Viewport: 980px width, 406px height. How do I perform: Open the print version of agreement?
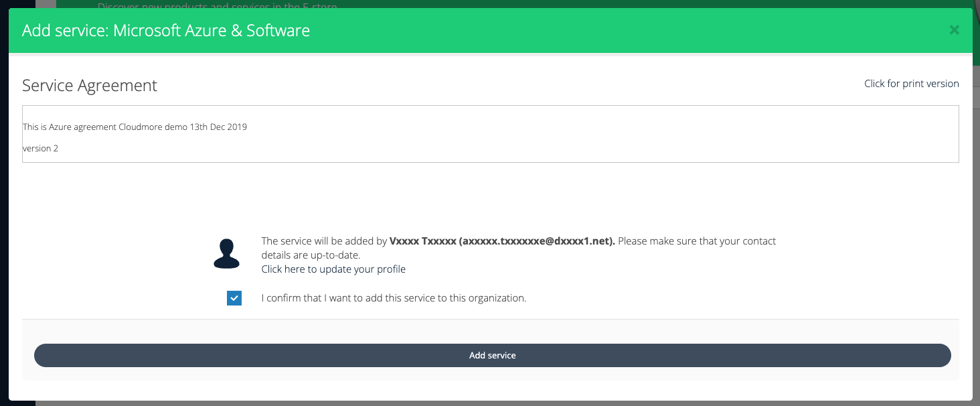tap(911, 84)
